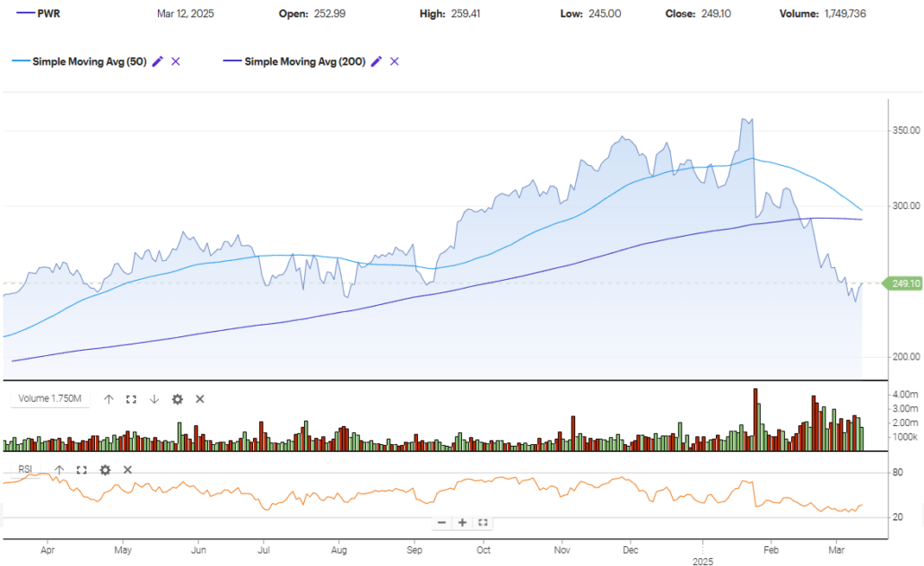Edit the Simple Moving Avg (50) indicator
The image size is (924, 566).
pyautogui.click(x=158, y=62)
